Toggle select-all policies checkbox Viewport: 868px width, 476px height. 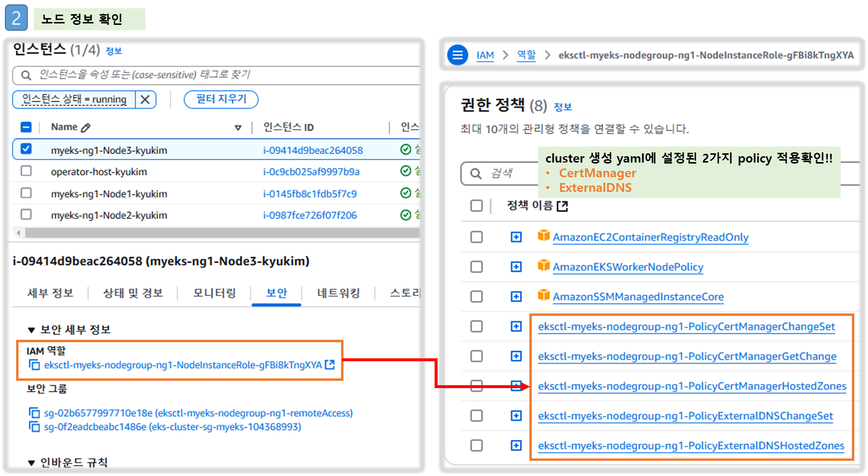coord(477,206)
